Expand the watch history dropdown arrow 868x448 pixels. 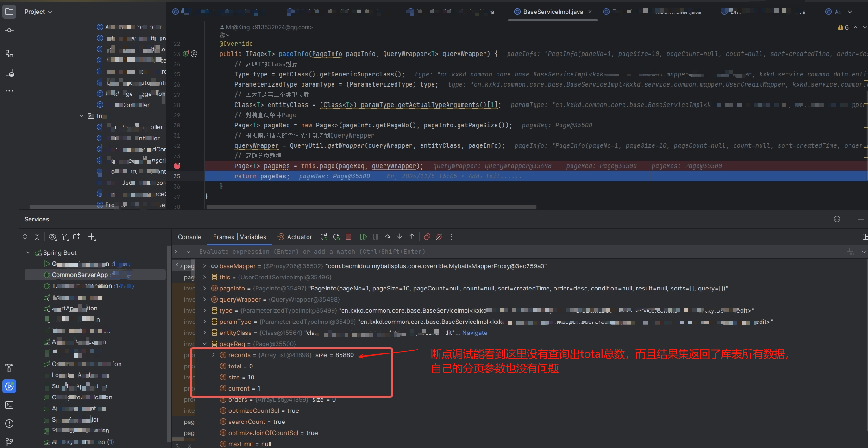tap(864, 252)
